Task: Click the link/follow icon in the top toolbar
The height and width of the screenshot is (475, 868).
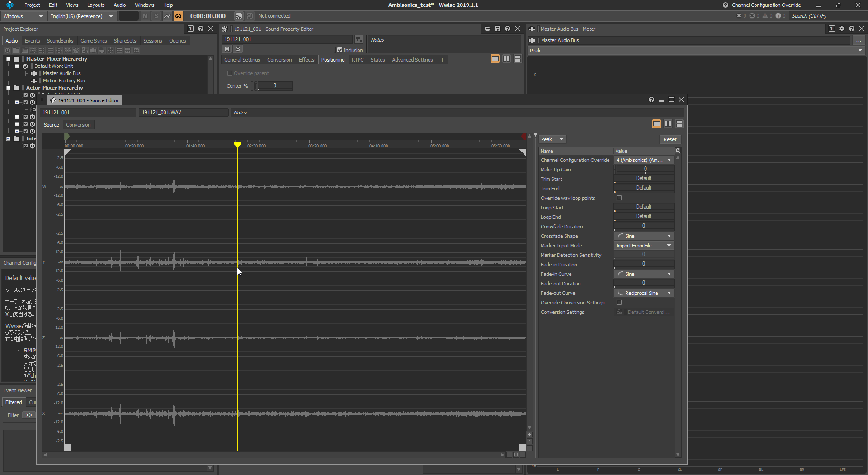Action: coord(179,16)
